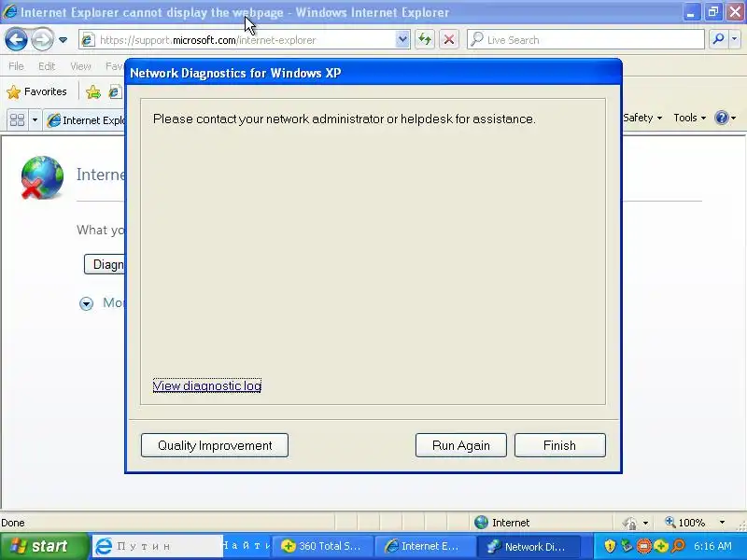Minimize the Internet Explorer window
Image resolution: width=747 pixels, height=560 pixels.
tap(690, 12)
